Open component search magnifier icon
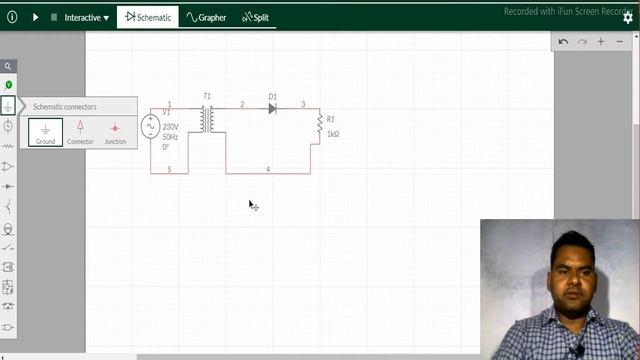This screenshot has height=360, width=640. pos(8,66)
